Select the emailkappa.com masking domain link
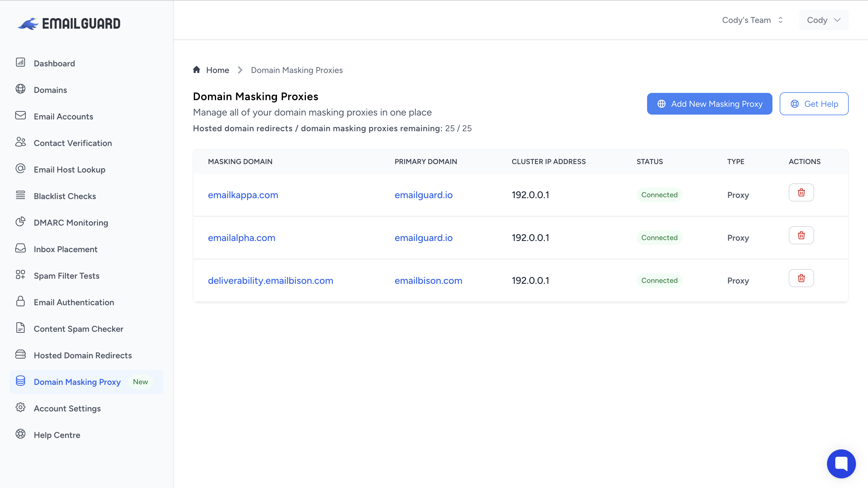 tap(243, 195)
